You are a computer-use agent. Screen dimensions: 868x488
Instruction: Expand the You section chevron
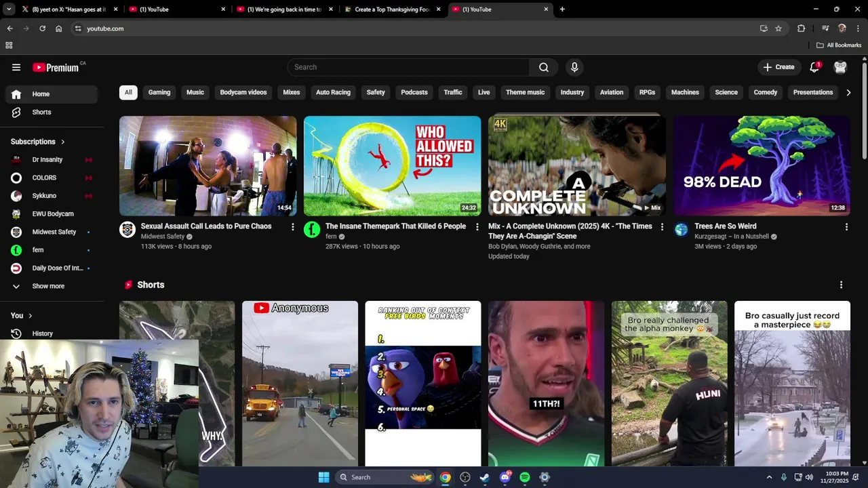click(30, 316)
